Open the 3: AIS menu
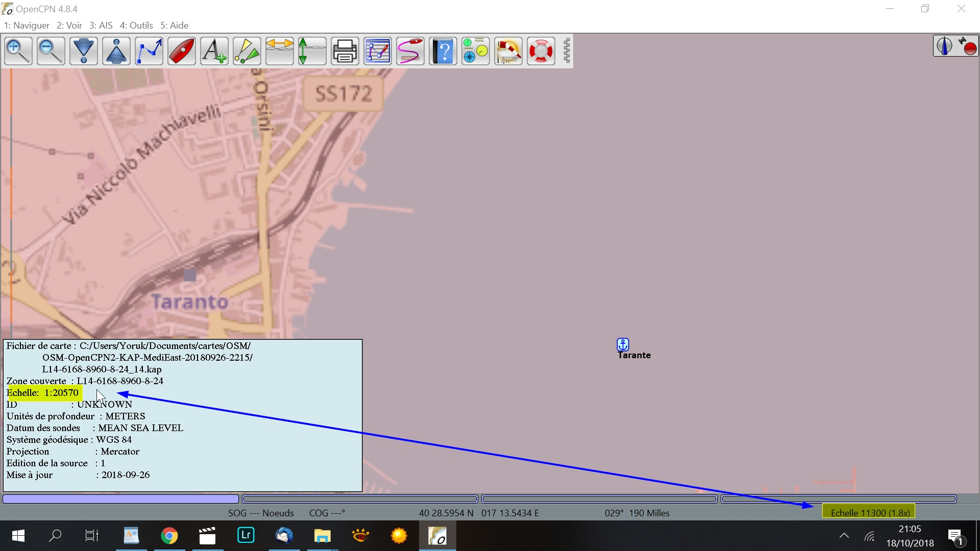Viewport: 980px width, 551px height. 101,26
